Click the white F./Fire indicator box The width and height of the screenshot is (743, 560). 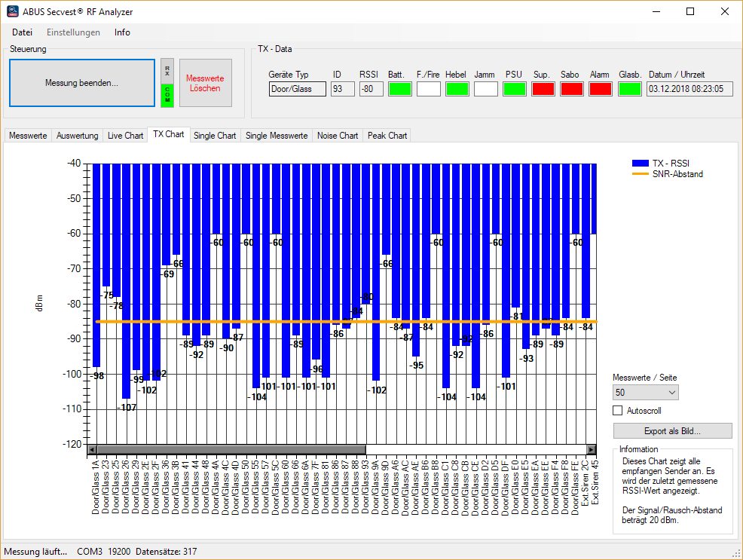[x=429, y=89]
